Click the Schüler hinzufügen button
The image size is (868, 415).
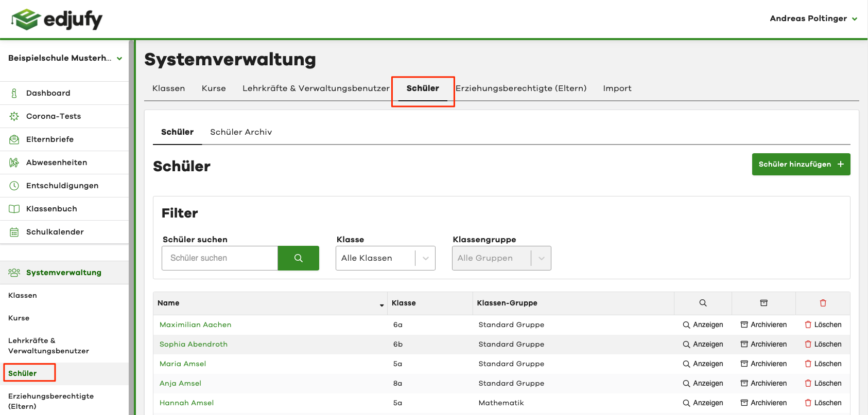pyautogui.click(x=801, y=165)
